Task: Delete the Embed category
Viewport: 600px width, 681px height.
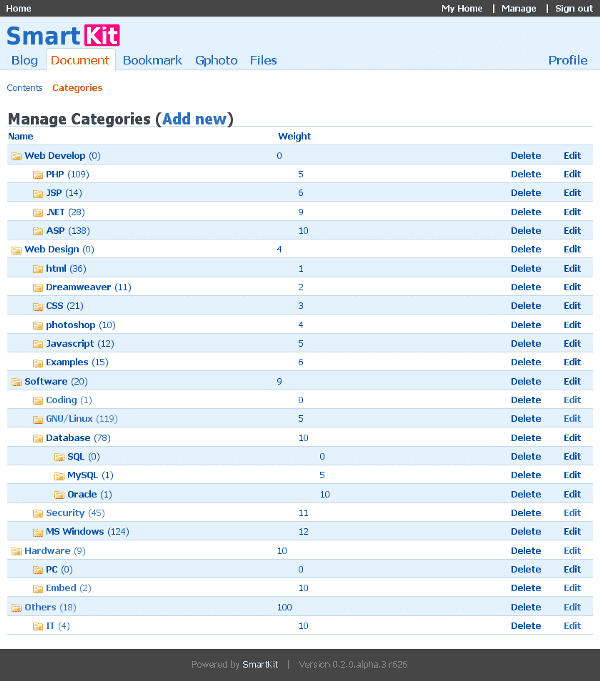Action: point(526,588)
